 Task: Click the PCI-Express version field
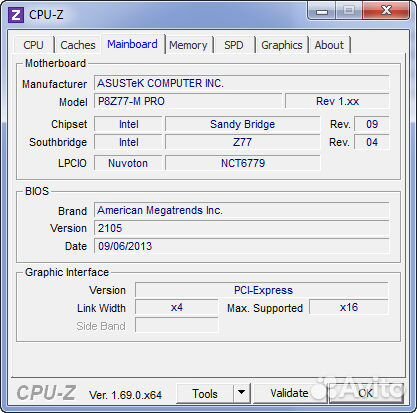point(262,290)
